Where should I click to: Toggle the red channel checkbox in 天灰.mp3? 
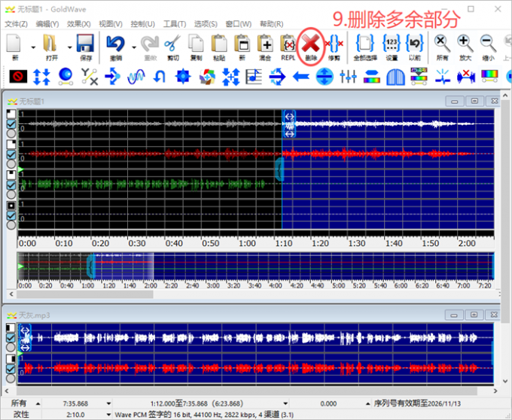11,369
